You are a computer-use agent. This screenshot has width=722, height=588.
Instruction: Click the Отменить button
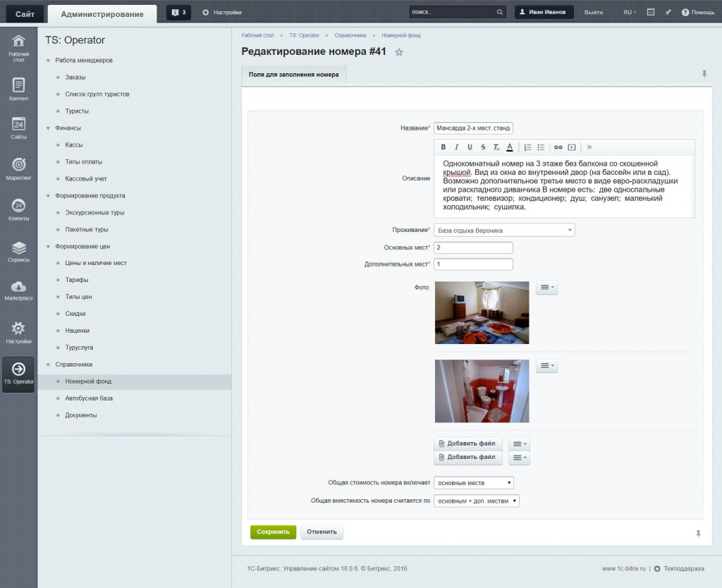tap(322, 532)
